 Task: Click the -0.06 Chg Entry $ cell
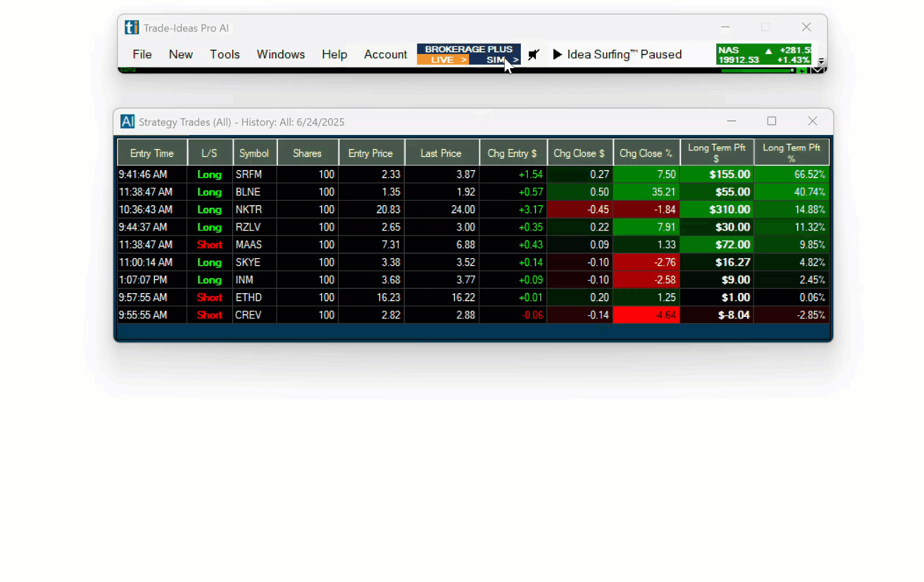tap(513, 315)
